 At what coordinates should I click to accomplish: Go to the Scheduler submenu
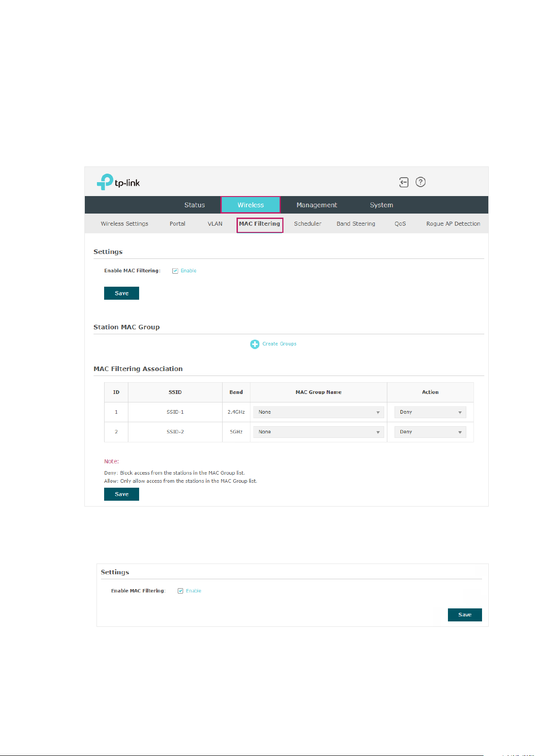[308, 224]
